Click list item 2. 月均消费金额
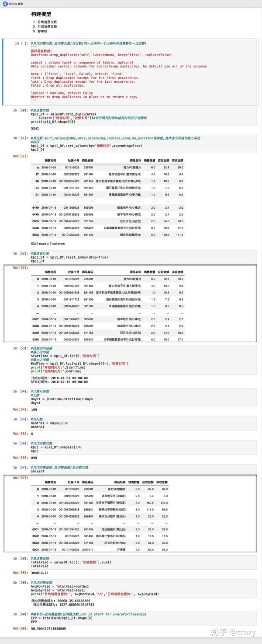 point(45,27)
